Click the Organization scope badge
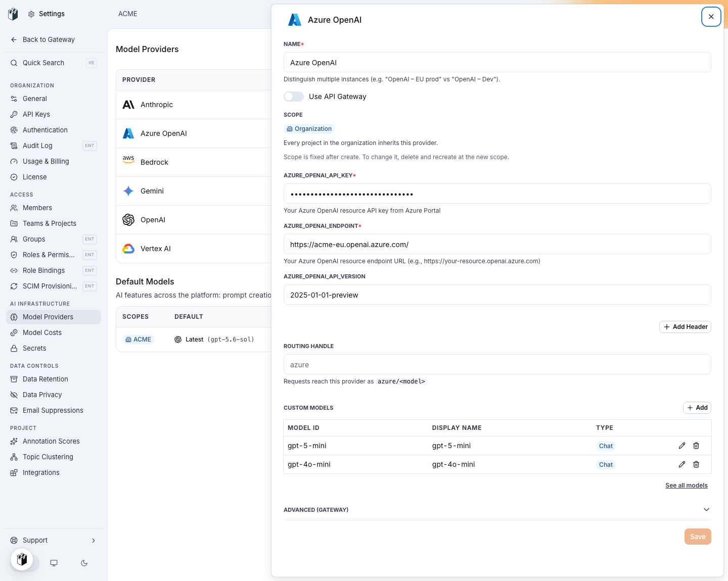 pyautogui.click(x=309, y=129)
